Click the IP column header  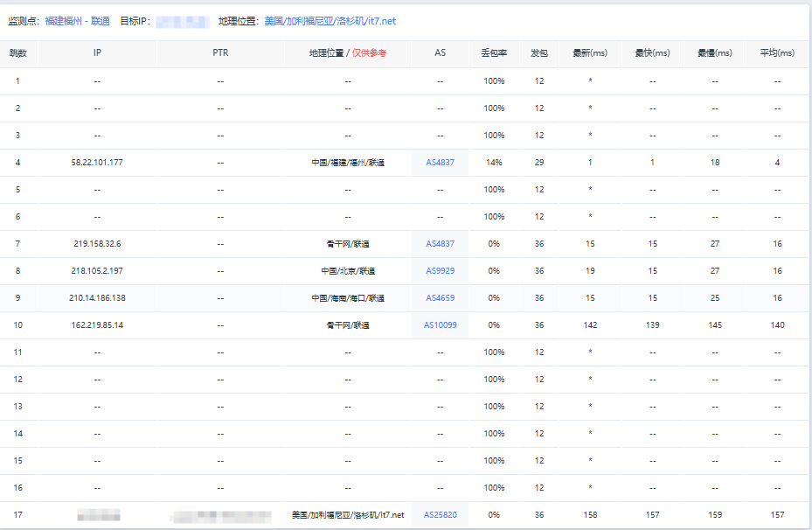coord(97,53)
